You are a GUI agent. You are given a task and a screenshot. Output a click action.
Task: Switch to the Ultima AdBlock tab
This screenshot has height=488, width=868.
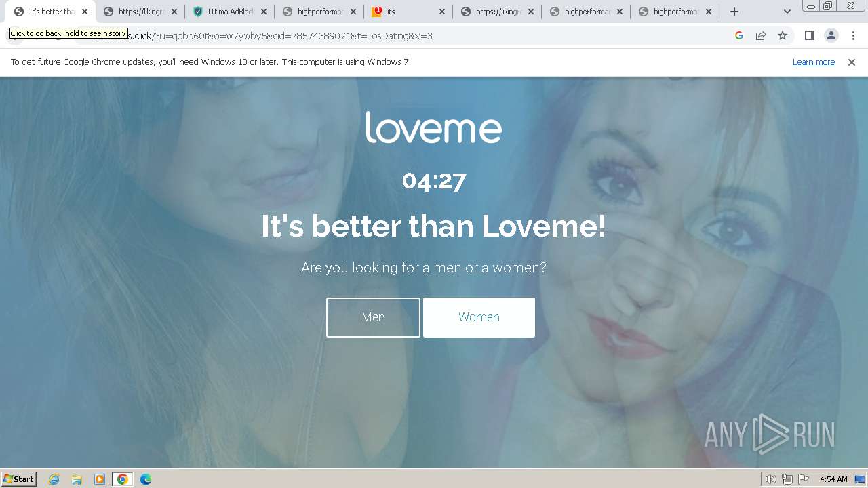(231, 12)
